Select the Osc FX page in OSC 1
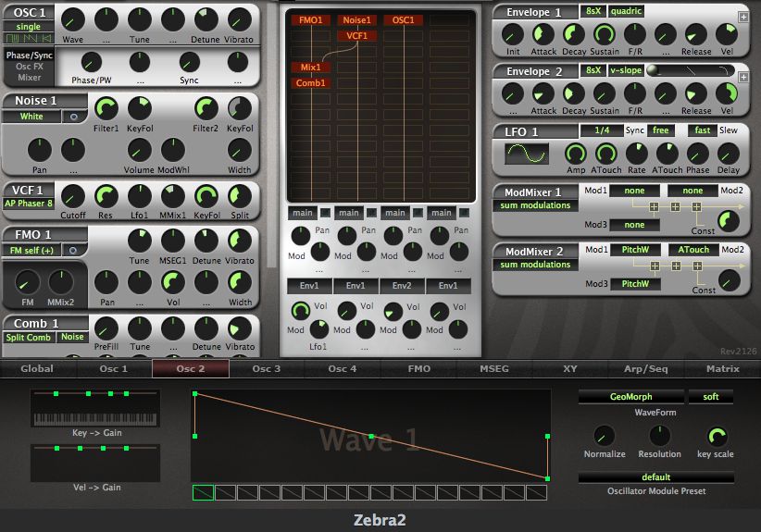761x532 pixels. 29,67
